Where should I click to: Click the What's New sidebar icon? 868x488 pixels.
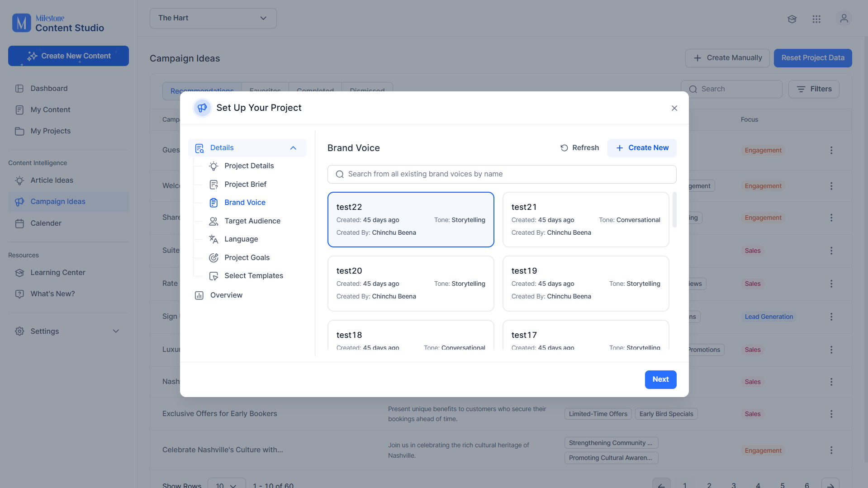point(19,294)
